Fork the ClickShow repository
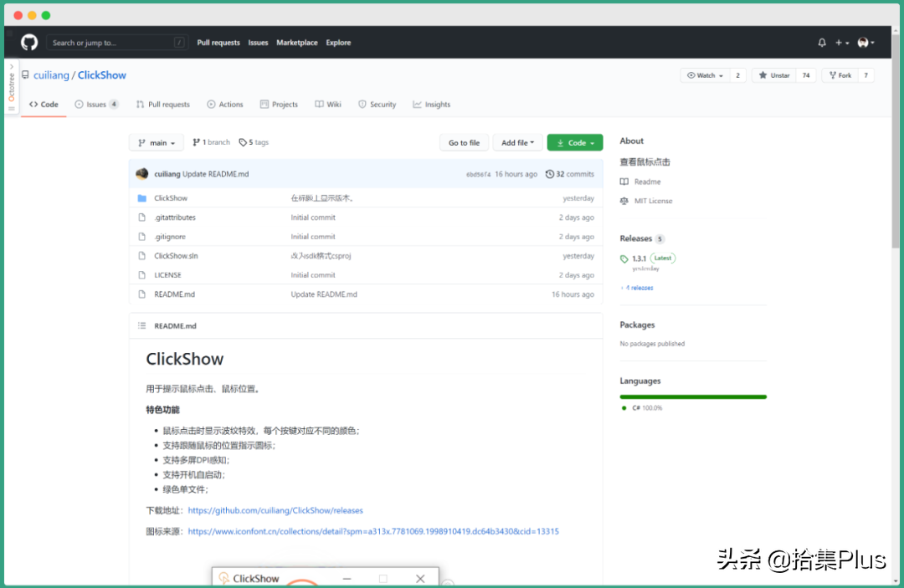Viewport: 904px width, 588px height. [x=840, y=75]
